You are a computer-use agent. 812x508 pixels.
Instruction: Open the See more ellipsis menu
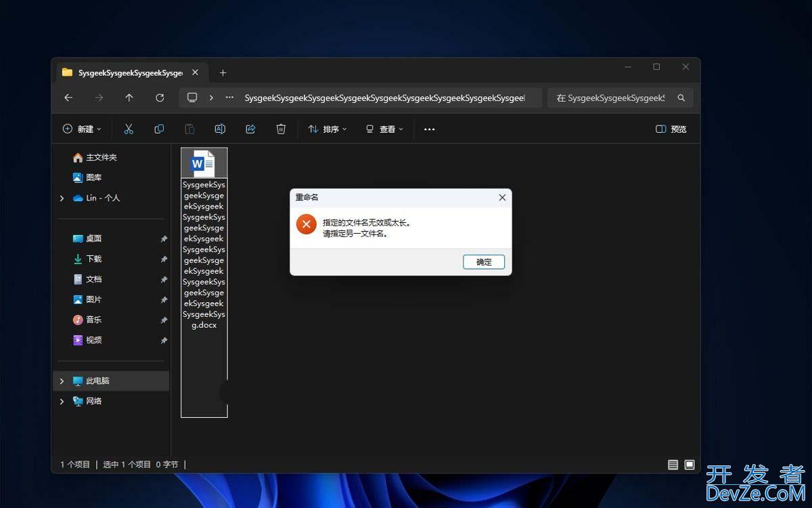429,129
